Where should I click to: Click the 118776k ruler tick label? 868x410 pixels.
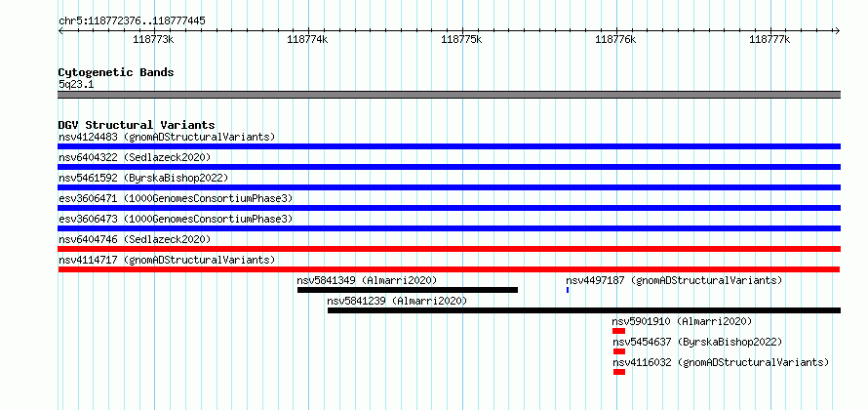[615, 39]
